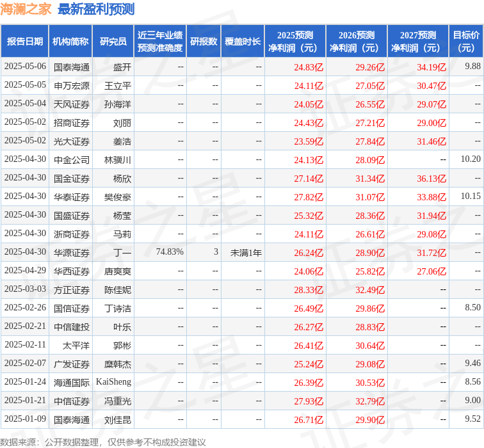Click the 2027预测净利润 column header
484x448 pixels.
click(418, 42)
